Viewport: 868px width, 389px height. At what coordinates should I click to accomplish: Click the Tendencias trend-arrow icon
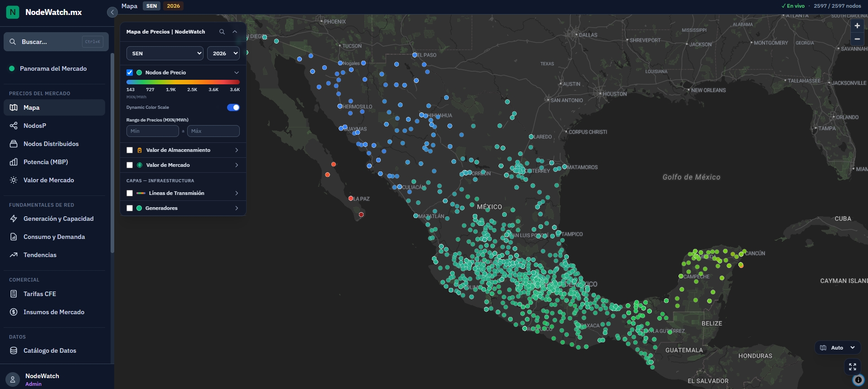click(x=14, y=255)
